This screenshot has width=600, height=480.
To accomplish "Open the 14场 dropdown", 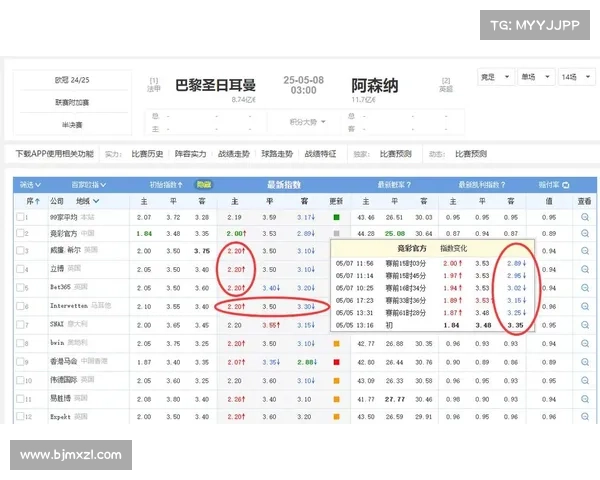I will pos(577,77).
